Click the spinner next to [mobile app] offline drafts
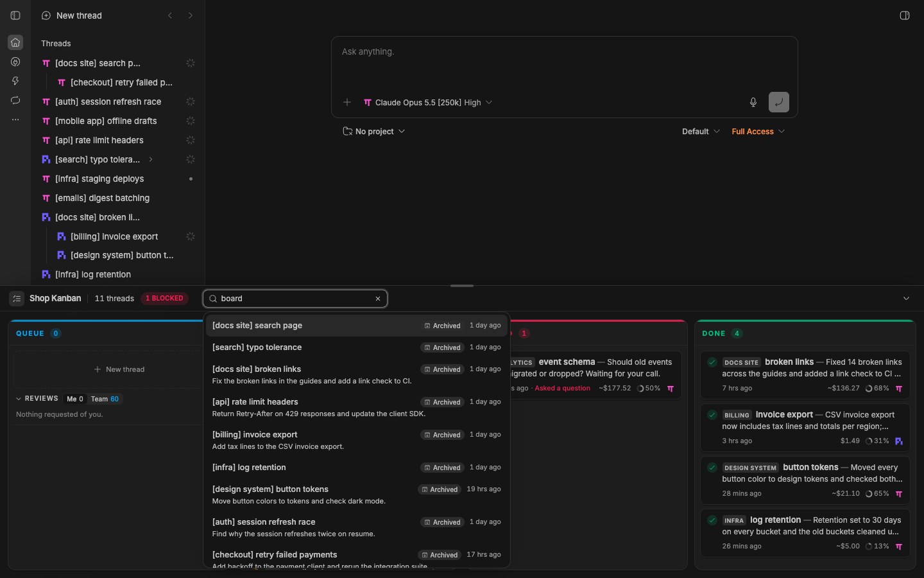 [191, 121]
